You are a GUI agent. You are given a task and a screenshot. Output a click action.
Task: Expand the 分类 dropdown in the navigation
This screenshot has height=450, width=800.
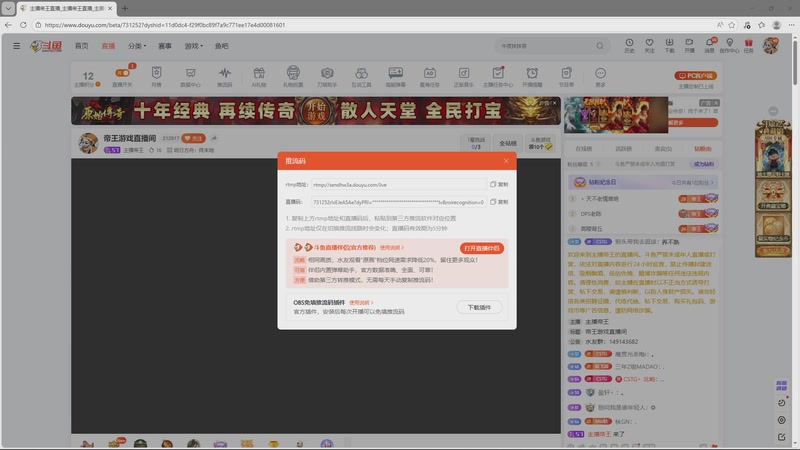137,46
